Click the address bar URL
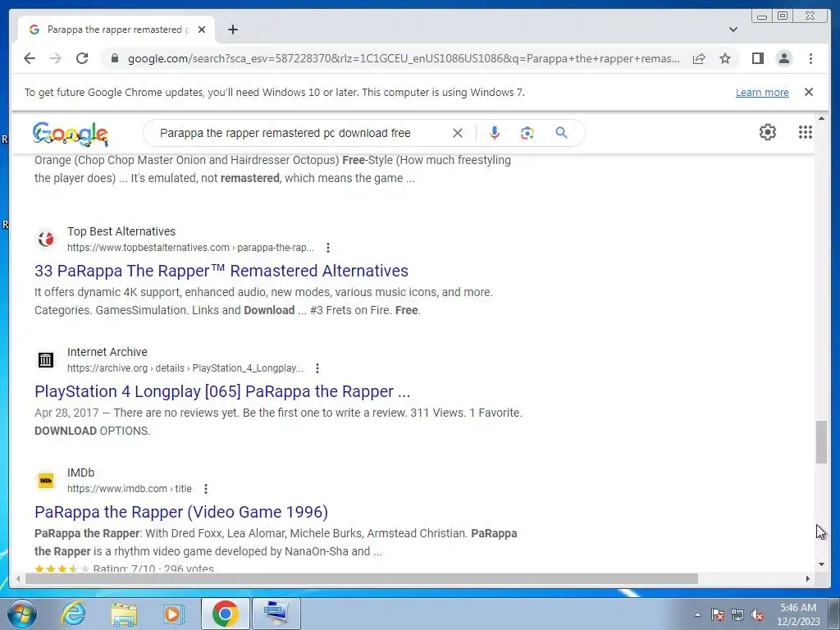This screenshot has width=840, height=630. pyautogui.click(x=404, y=58)
